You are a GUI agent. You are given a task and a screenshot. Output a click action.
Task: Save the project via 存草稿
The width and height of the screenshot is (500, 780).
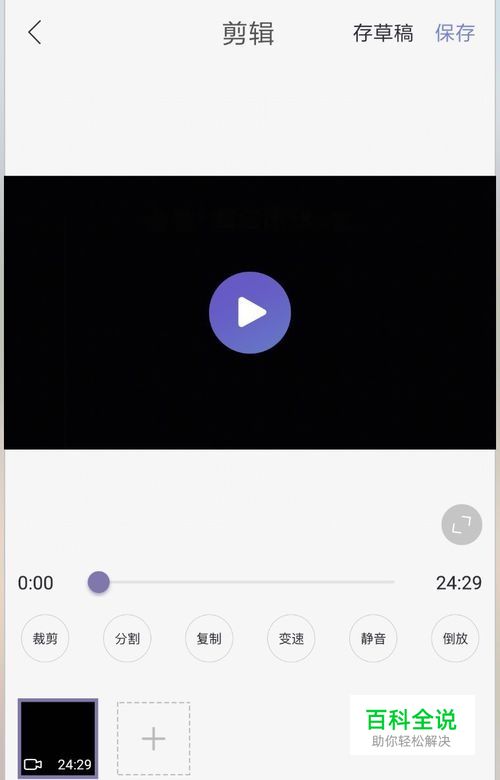pos(383,33)
